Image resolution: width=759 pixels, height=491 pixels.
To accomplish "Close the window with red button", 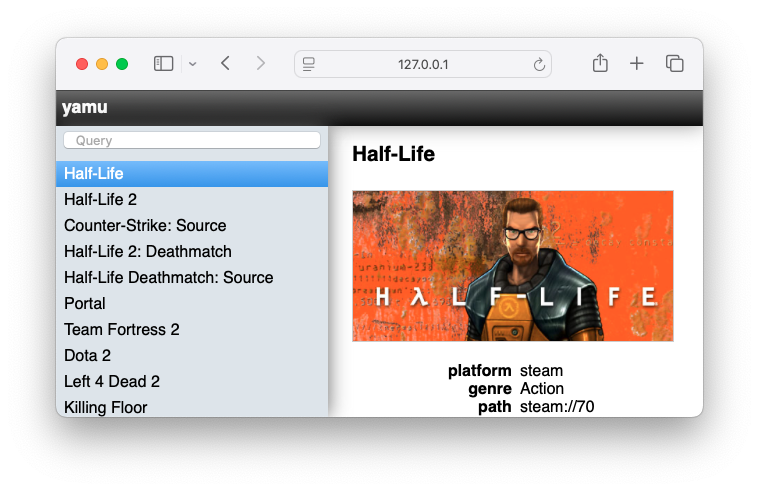I will click(82, 64).
